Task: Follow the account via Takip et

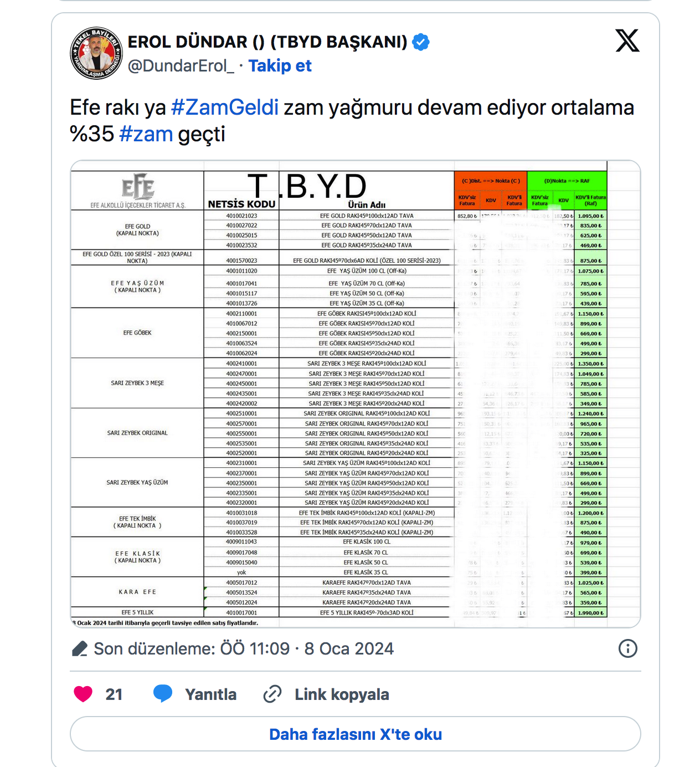Action: [x=280, y=66]
